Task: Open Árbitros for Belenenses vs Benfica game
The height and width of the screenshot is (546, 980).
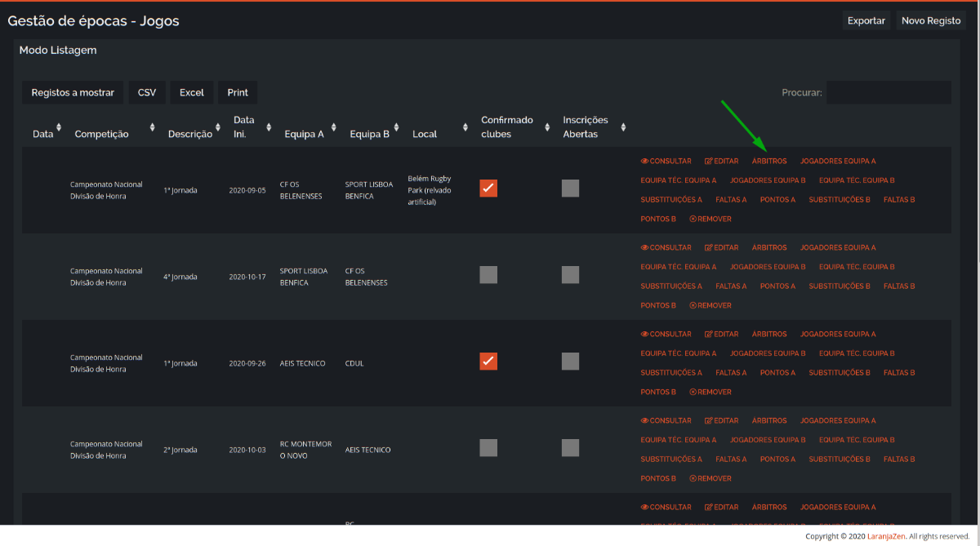Action: pos(769,162)
